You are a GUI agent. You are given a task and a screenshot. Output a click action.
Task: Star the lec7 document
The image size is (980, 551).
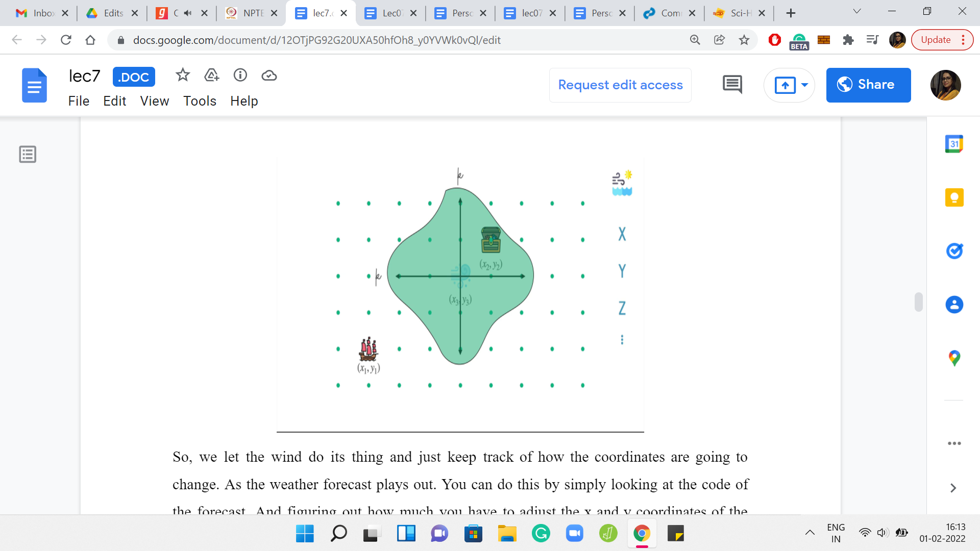[182, 76]
